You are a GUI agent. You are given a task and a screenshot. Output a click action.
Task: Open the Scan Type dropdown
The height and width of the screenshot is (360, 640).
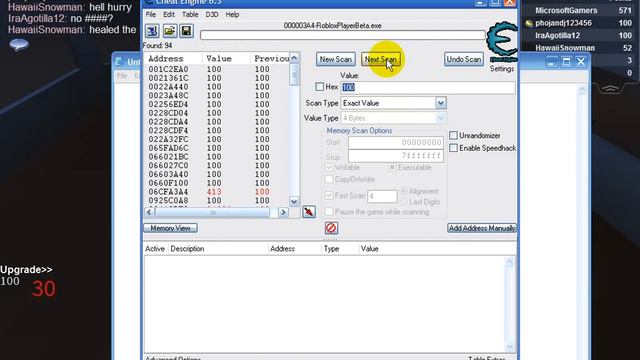coord(440,103)
